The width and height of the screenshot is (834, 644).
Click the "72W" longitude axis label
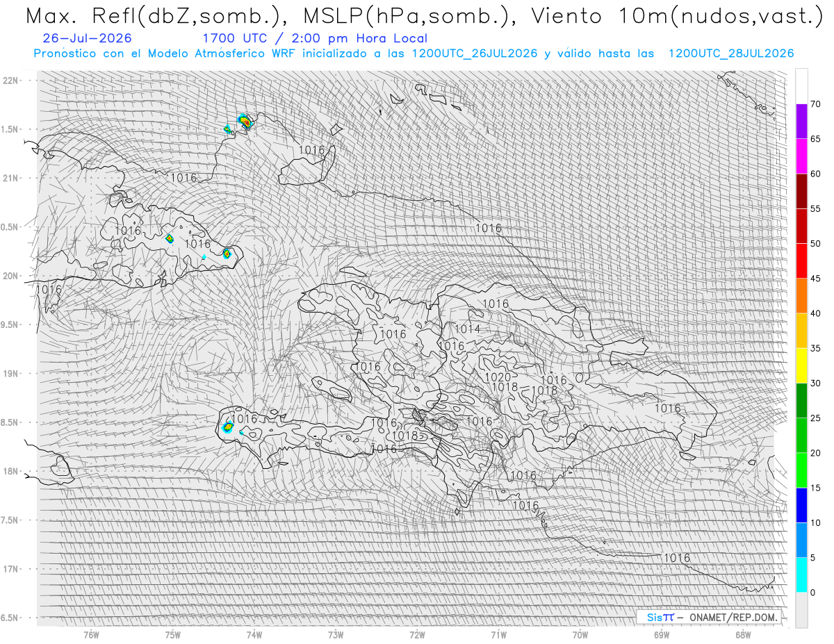(417, 635)
